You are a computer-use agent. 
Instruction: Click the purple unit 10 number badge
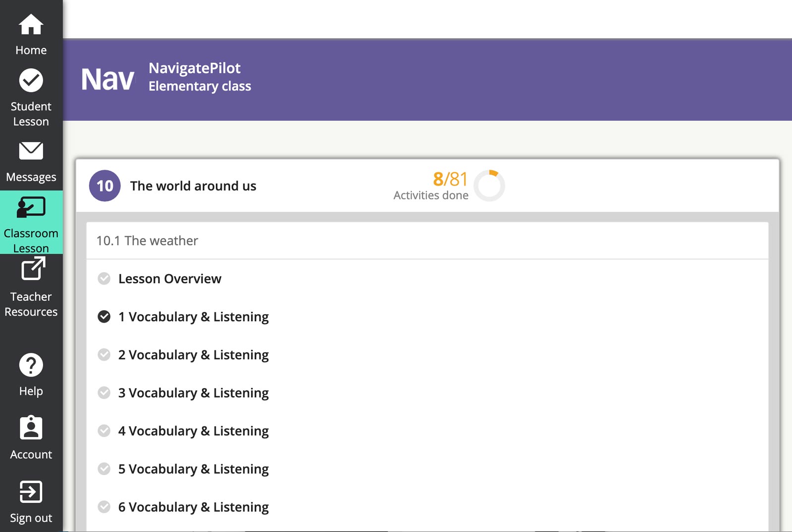click(105, 186)
